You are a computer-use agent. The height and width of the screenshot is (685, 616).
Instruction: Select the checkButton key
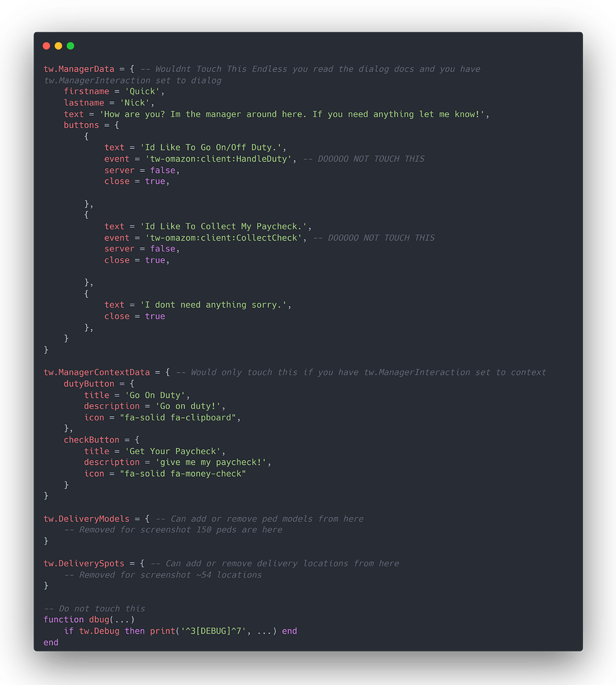pyautogui.click(x=91, y=440)
